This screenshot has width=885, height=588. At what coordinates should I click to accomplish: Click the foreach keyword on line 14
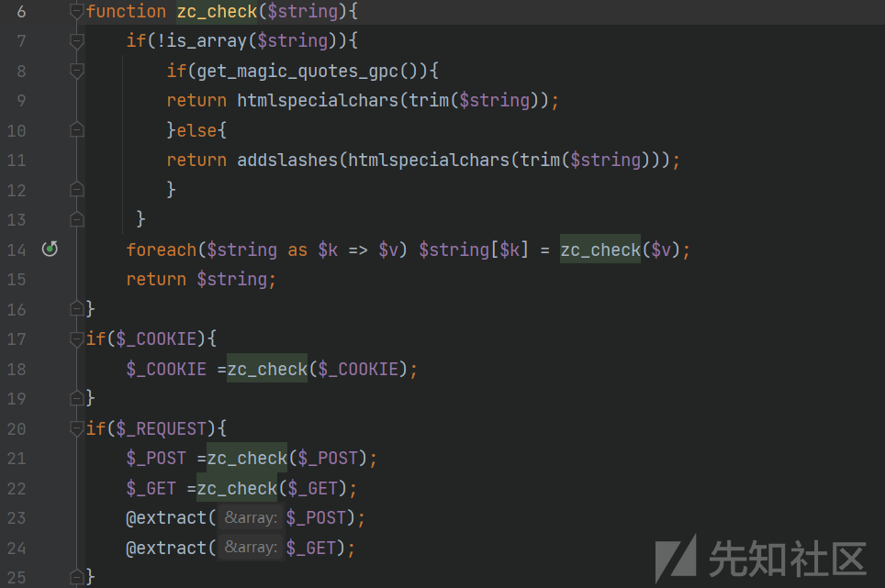coord(162,250)
